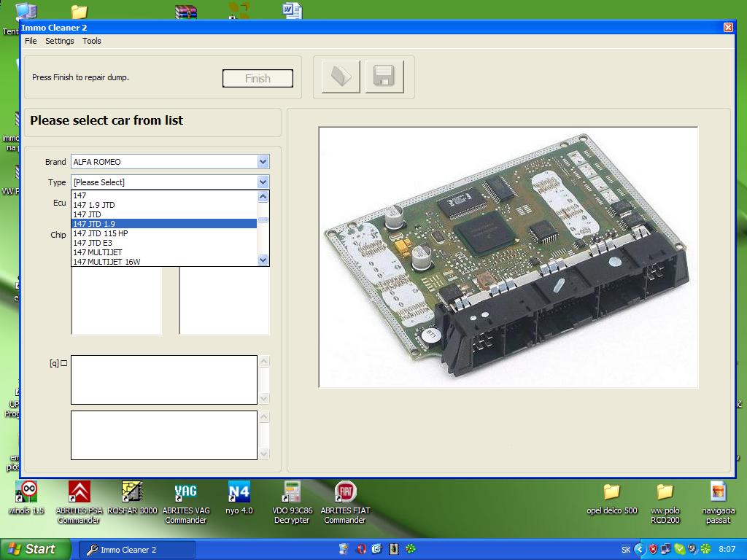This screenshot has height=560, width=747.
Task: Click the SK language indicator
Action: tap(625, 550)
